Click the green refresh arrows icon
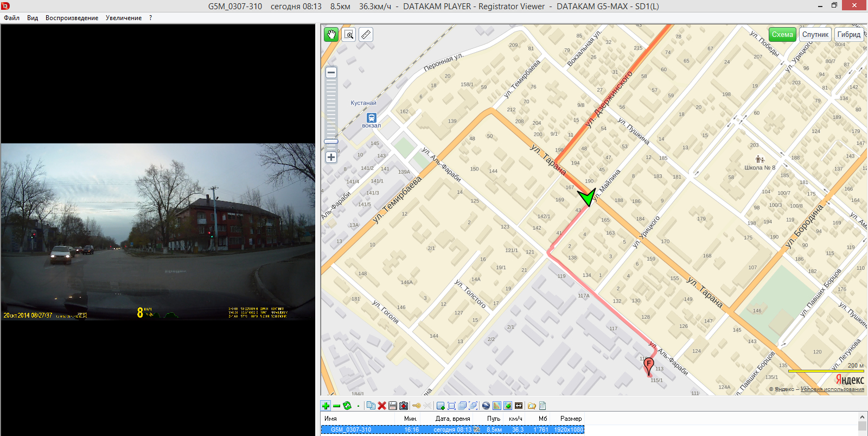Viewport: 868px width, 436px height. click(x=347, y=406)
